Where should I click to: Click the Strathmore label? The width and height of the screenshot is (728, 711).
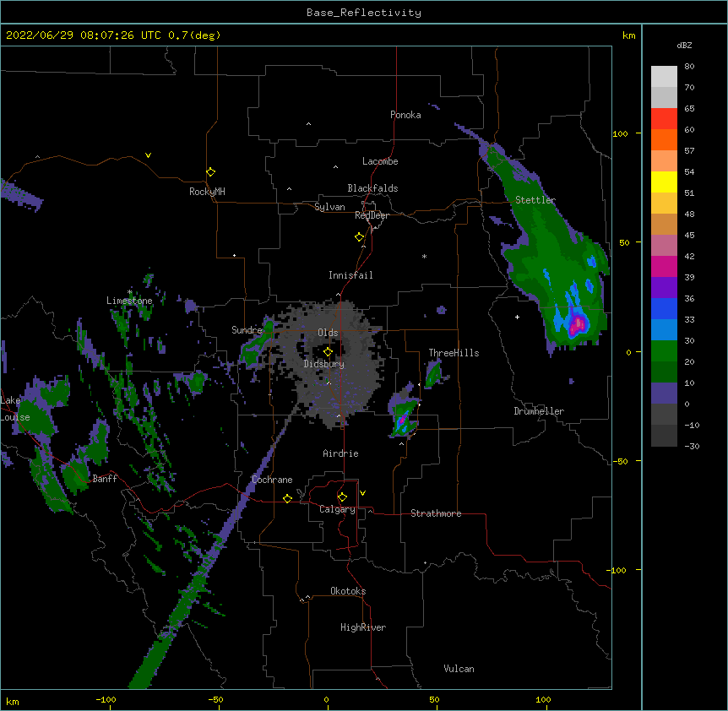[436, 513]
